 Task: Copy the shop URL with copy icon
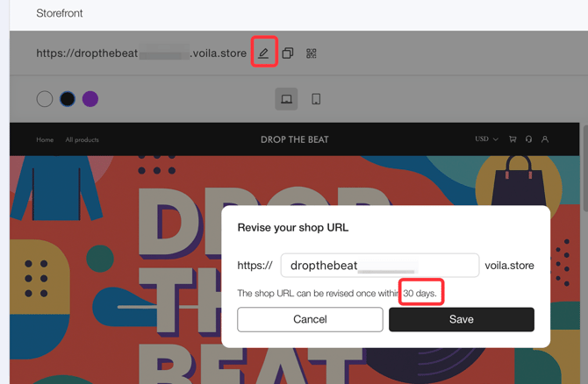287,53
